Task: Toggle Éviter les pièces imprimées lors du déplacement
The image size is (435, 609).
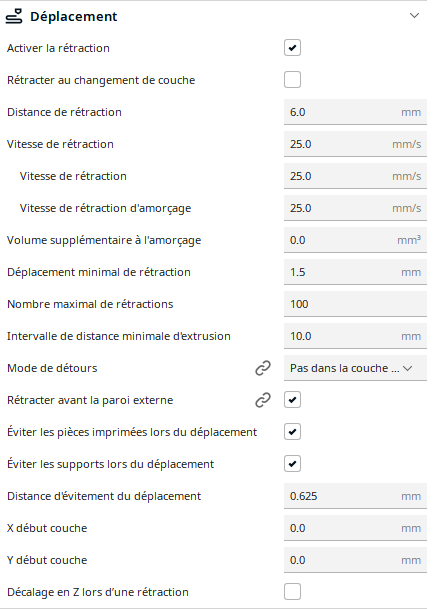Action: tap(292, 432)
